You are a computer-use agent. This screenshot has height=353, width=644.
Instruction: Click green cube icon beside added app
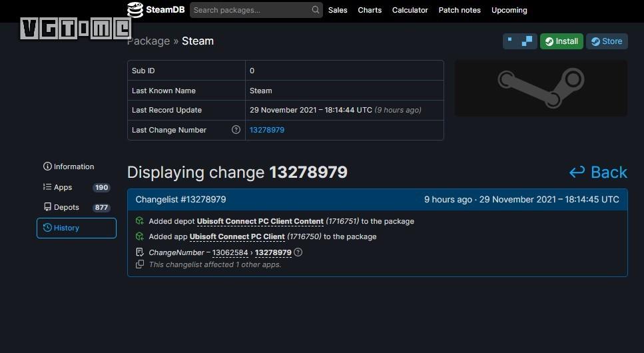[x=140, y=236]
